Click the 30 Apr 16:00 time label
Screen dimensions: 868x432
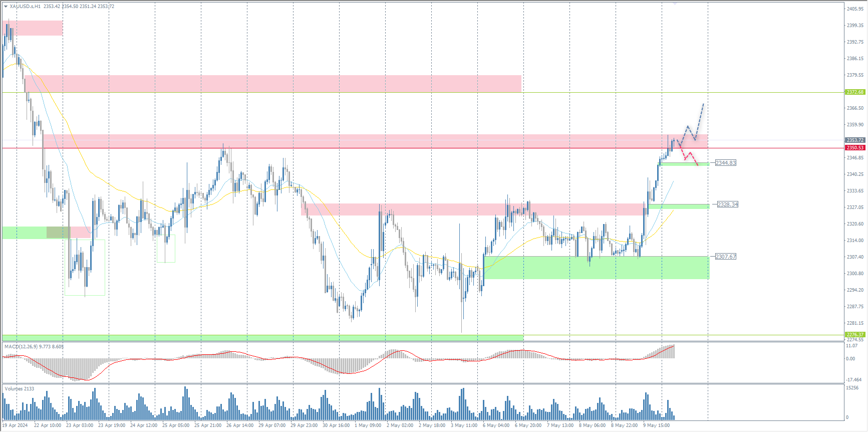point(336,425)
